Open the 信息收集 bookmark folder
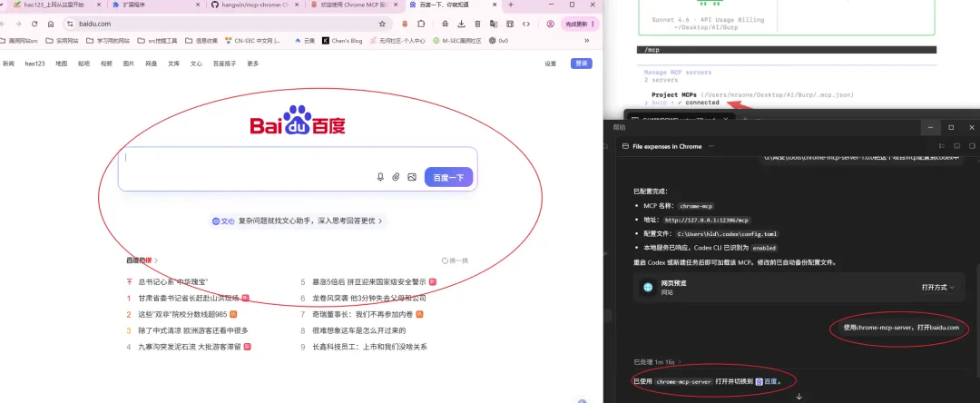The width and height of the screenshot is (980, 403). click(x=201, y=41)
